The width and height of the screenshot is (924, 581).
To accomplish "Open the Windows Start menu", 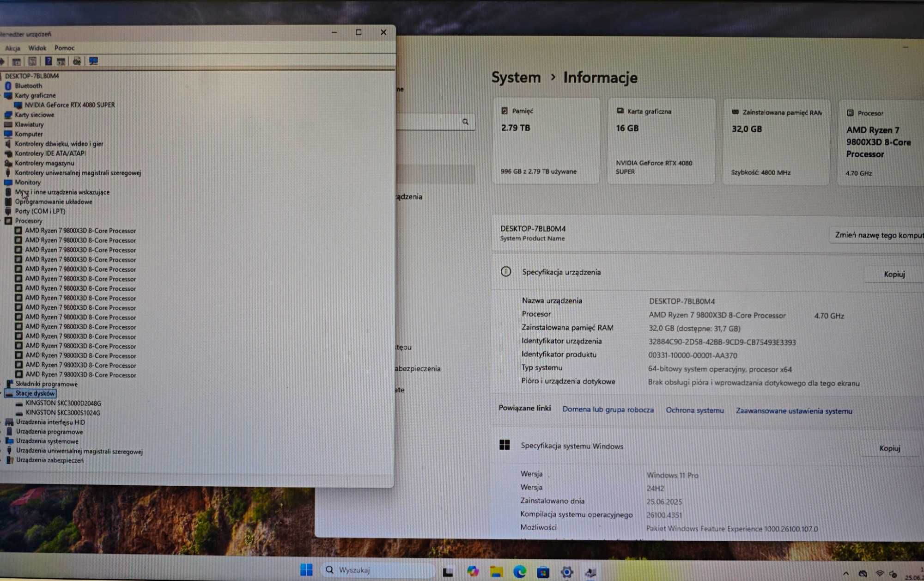I will pos(306,570).
